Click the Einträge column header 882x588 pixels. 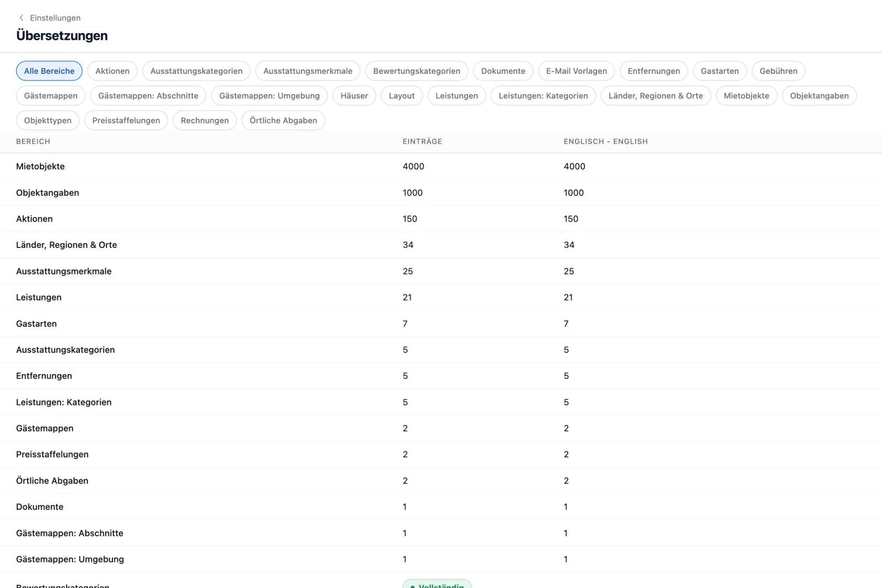(x=422, y=142)
